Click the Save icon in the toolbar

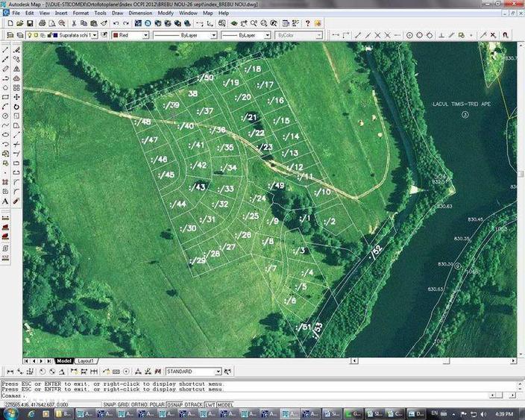(30, 23)
